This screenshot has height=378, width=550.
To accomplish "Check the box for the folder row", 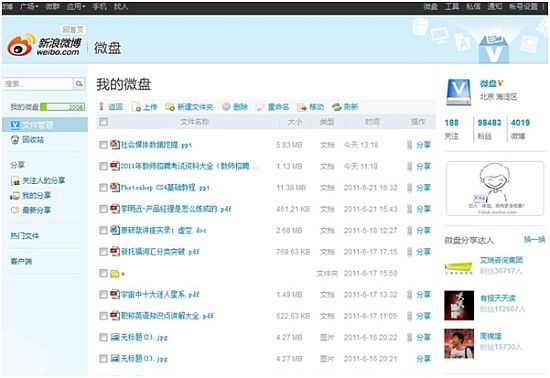I will [103, 273].
